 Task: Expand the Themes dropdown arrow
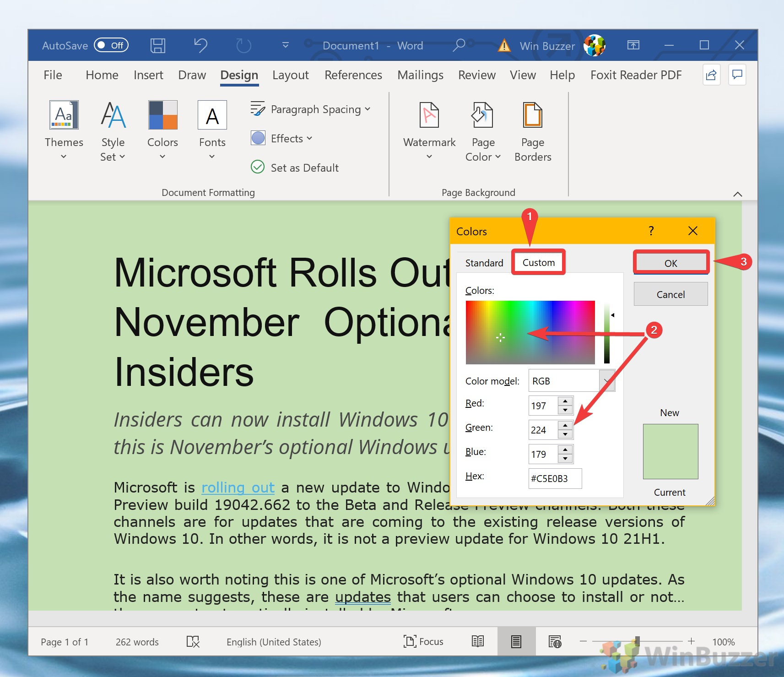point(64,157)
